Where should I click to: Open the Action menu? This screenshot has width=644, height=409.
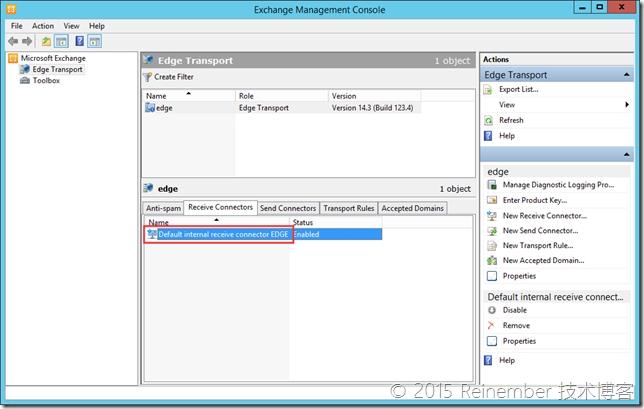click(43, 26)
